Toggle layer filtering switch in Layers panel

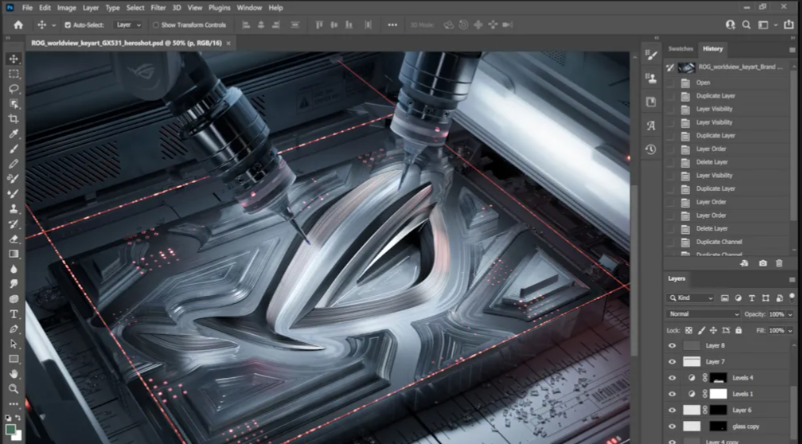click(x=791, y=297)
